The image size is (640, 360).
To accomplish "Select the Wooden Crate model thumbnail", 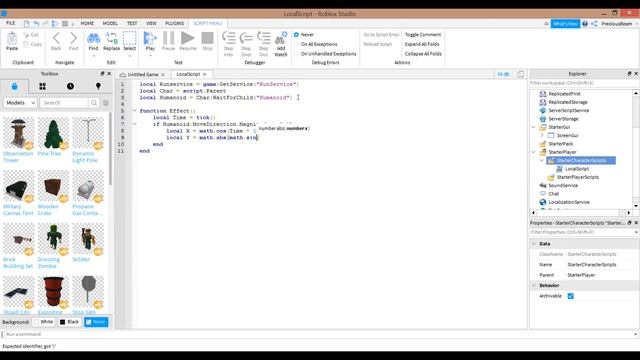I will click(53, 186).
